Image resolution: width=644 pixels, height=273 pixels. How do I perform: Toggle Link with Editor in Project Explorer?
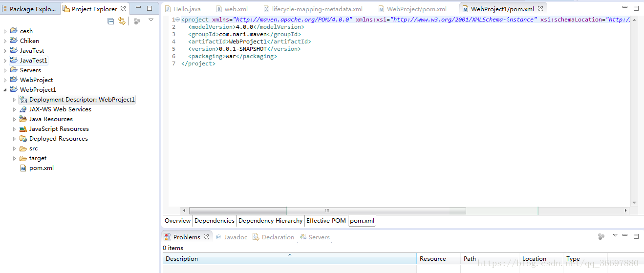pos(122,21)
